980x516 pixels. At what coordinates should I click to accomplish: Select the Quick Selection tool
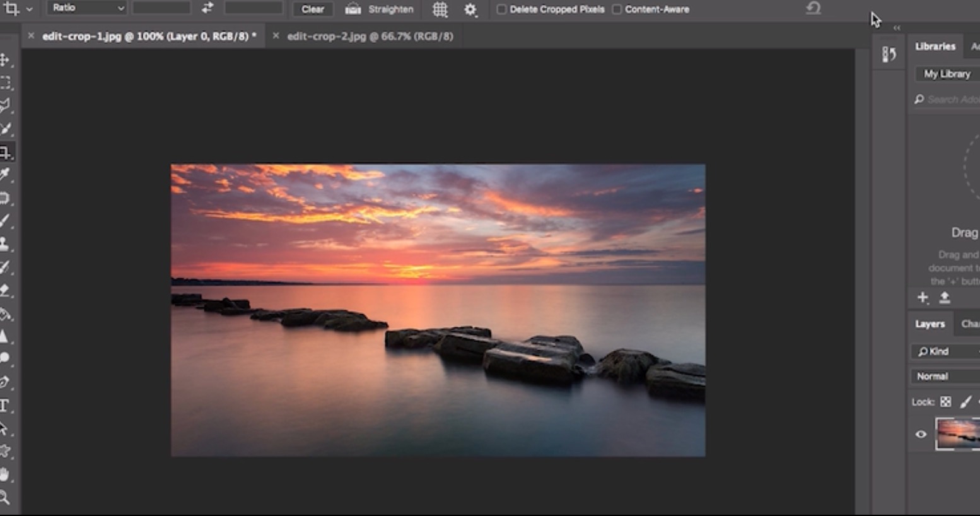click(4, 129)
